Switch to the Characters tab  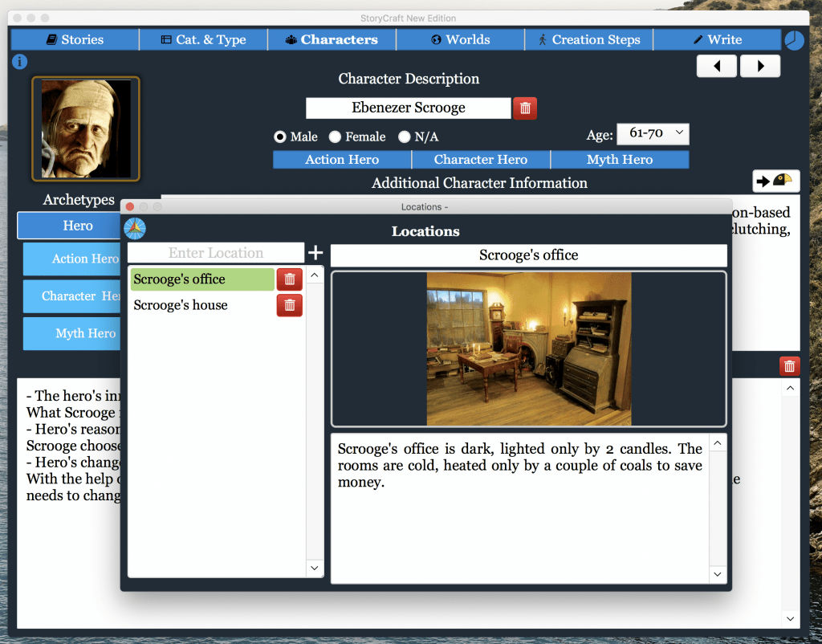coord(332,40)
